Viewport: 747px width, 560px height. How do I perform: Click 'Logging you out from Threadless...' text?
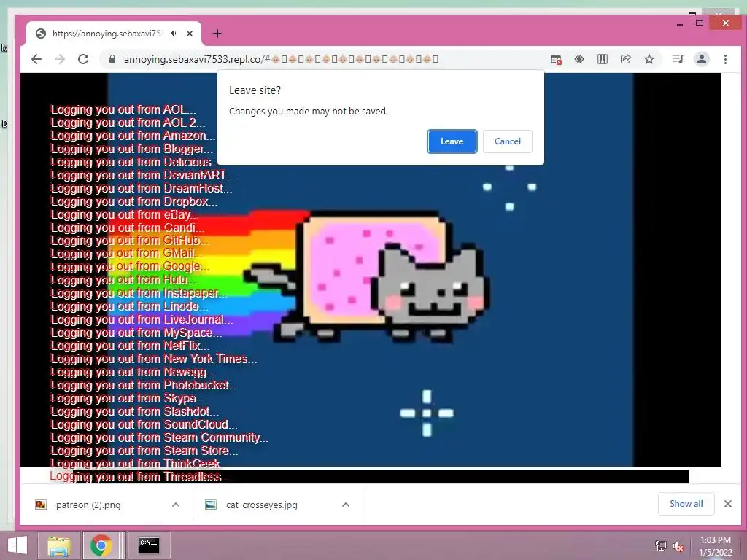[140, 477]
